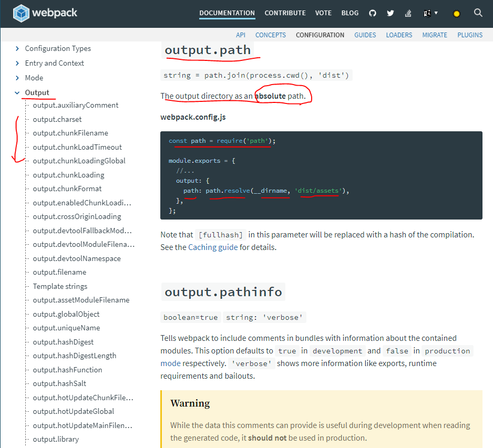Go to output.library in sidebar
This screenshot has height=448, width=493.
(x=56, y=439)
